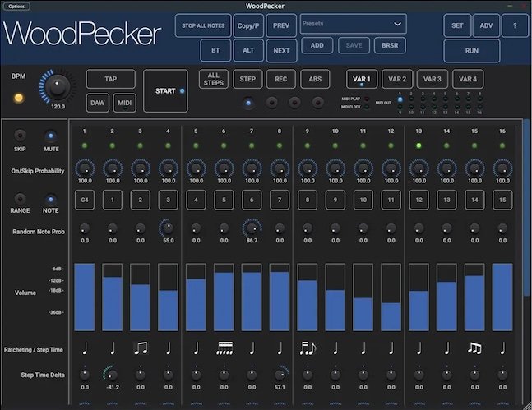The image size is (532, 410).
Task: Open the note box labeled 15
Action: (x=502, y=200)
